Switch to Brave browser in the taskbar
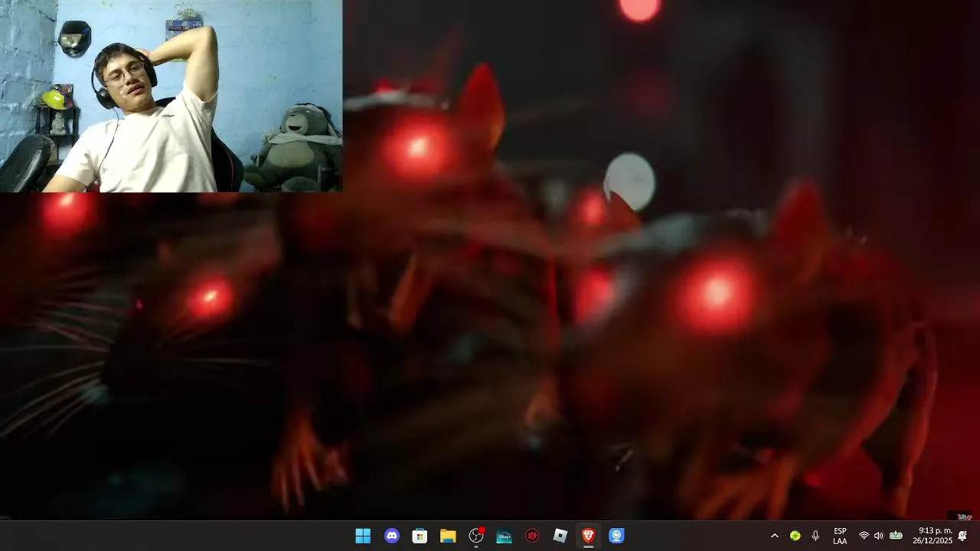980x551 pixels. [588, 536]
